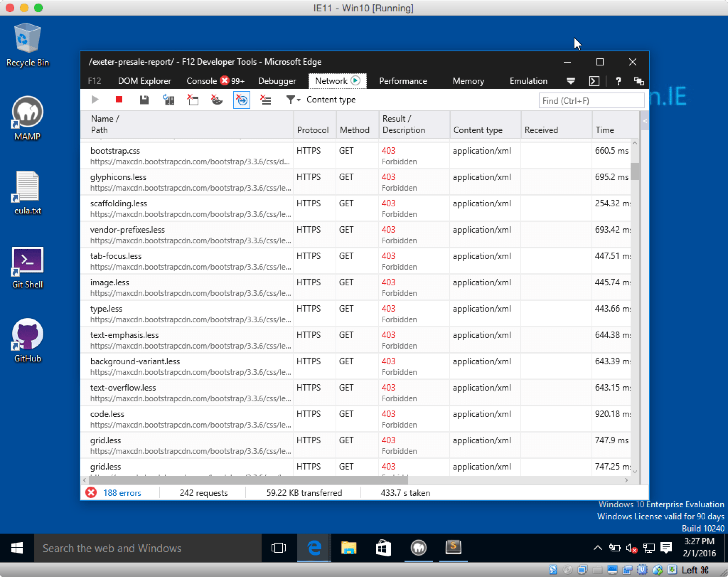Image resolution: width=728 pixels, height=577 pixels.
Task: Click Always refresh from server icon
Action: coord(168,100)
